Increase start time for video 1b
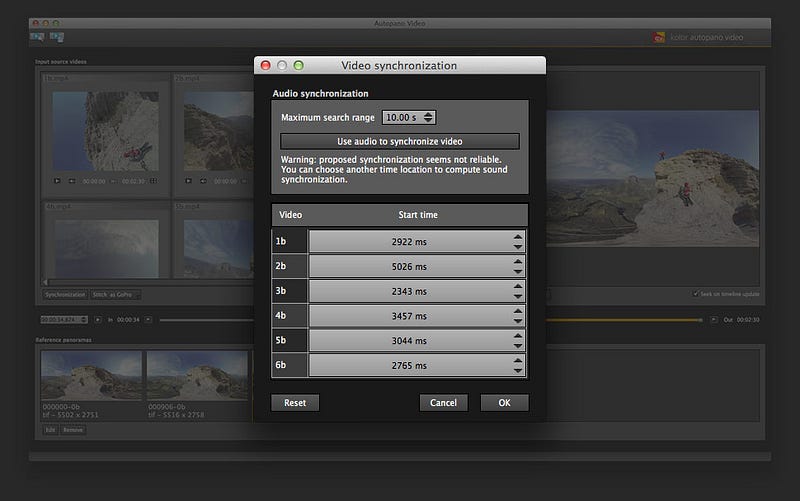Image resolution: width=800 pixels, height=501 pixels. coord(518,237)
